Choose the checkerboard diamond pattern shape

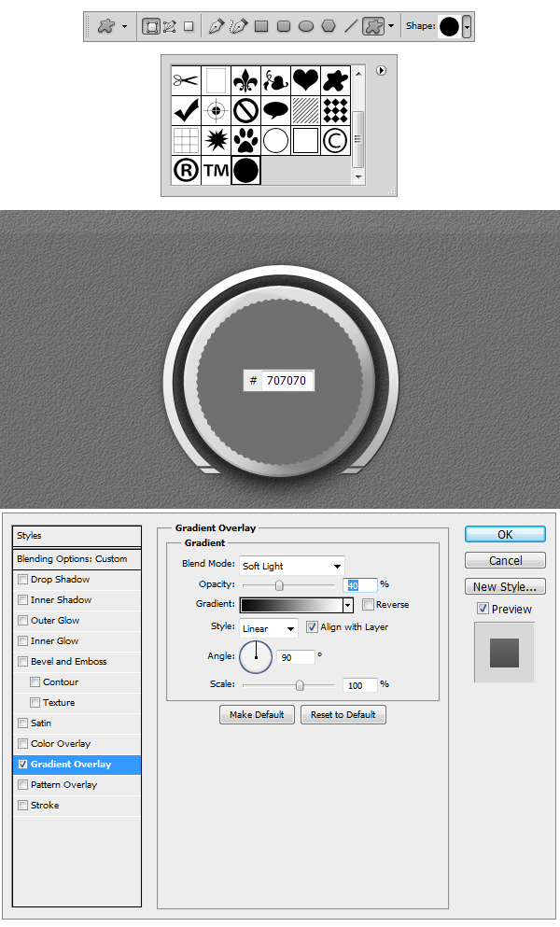[336, 110]
